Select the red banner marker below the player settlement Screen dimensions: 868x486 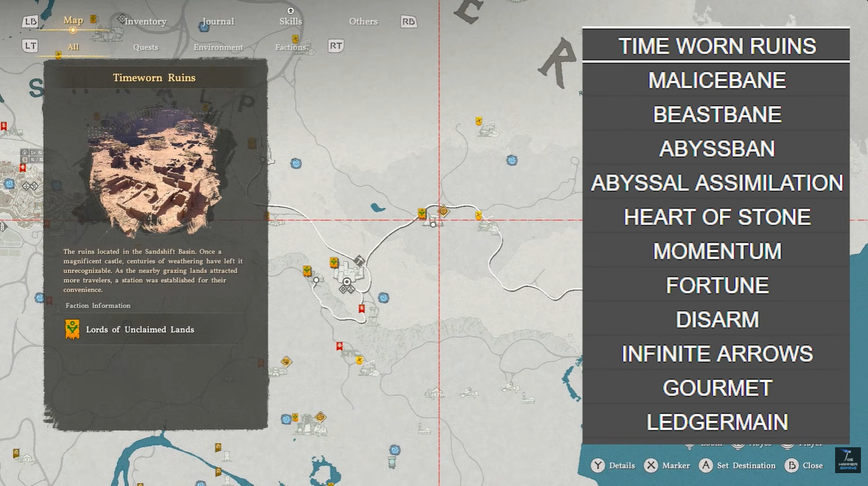point(362,309)
